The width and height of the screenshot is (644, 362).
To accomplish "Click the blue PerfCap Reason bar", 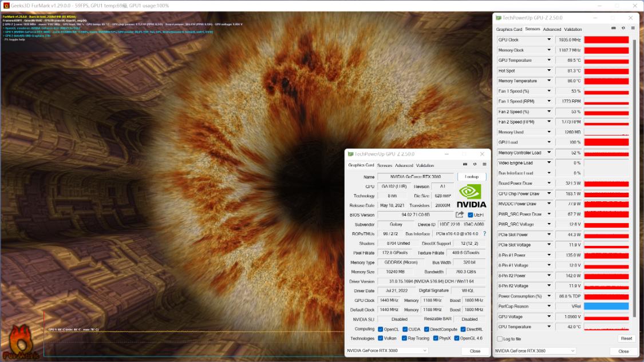I will point(606,307).
